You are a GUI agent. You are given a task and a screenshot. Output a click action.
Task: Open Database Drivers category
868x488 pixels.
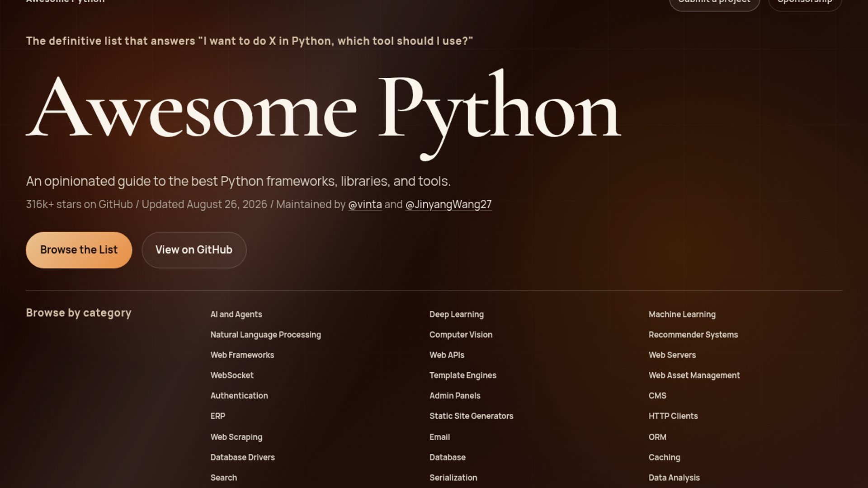[x=242, y=457]
